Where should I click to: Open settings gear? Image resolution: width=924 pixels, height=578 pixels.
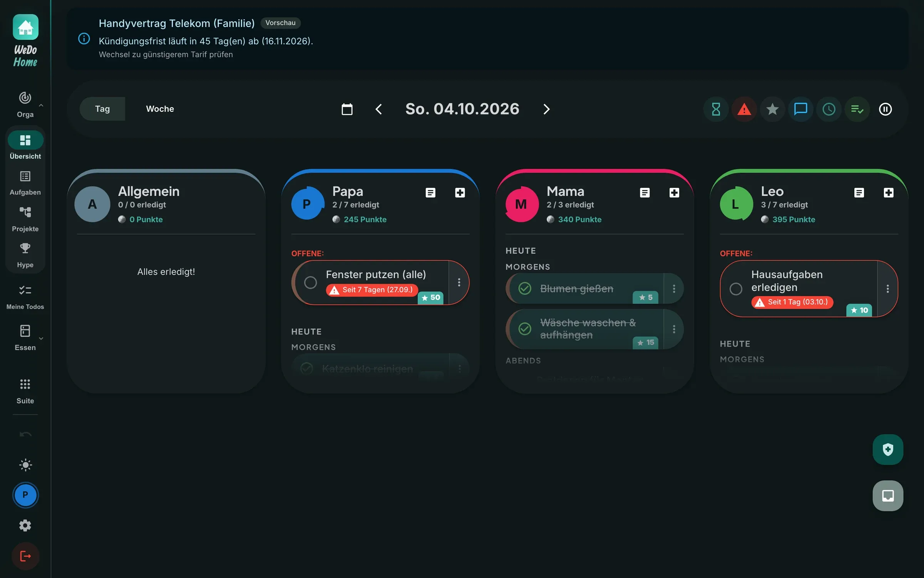click(25, 525)
